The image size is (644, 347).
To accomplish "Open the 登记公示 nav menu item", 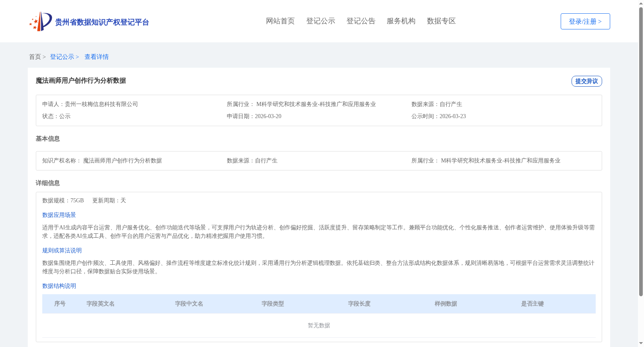I will pos(320,21).
